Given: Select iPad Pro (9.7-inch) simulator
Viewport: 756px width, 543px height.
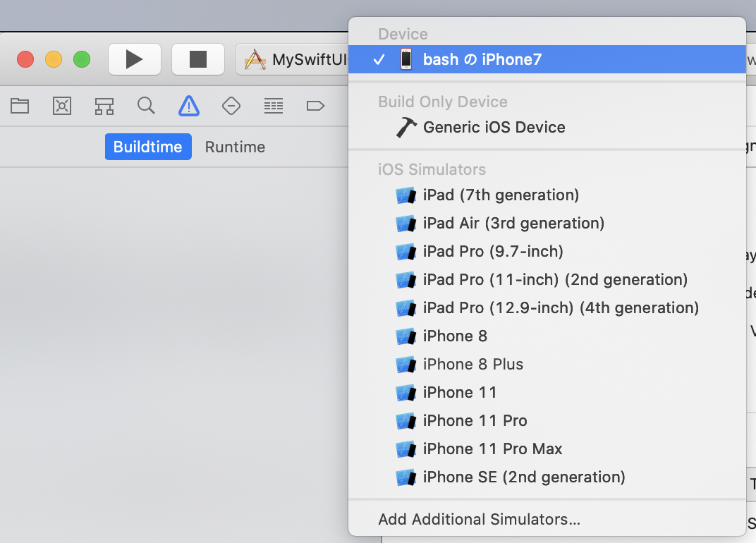Looking at the screenshot, I should pyautogui.click(x=547, y=251).
